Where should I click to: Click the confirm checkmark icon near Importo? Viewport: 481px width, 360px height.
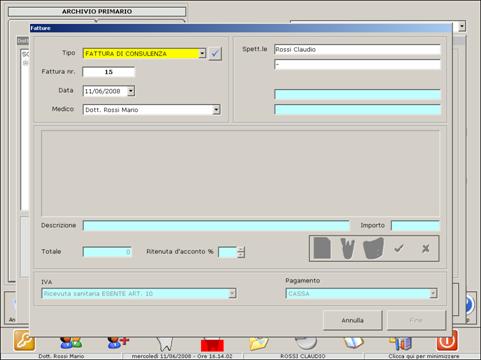pos(399,248)
